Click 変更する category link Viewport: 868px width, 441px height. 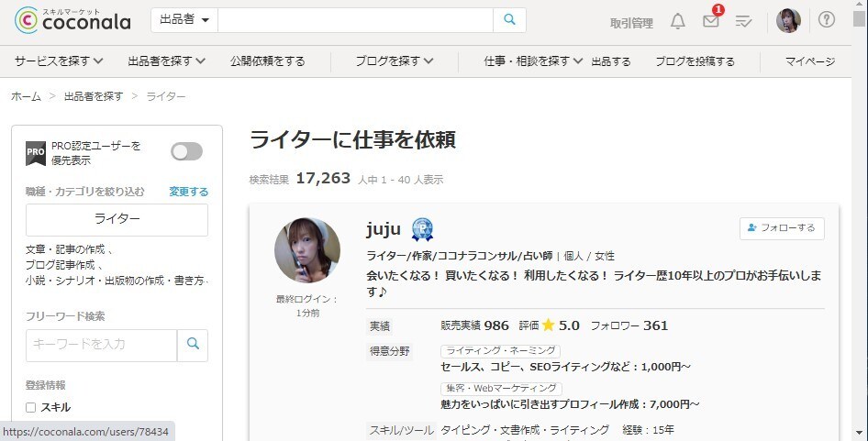pyautogui.click(x=189, y=192)
